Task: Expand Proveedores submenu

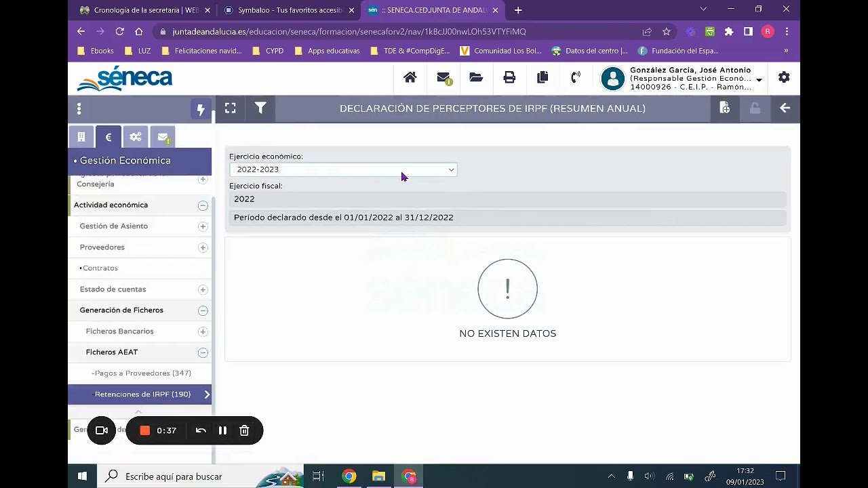Action: click(x=203, y=247)
